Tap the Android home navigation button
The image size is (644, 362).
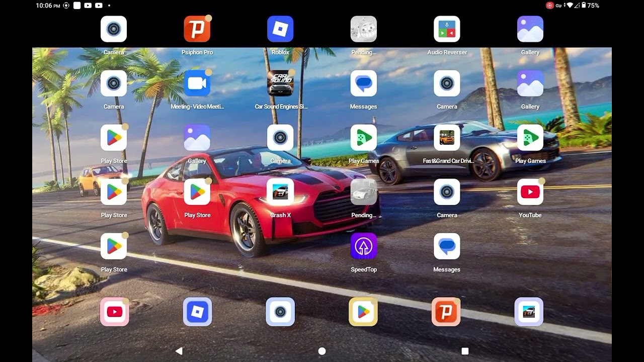[x=322, y=351]
